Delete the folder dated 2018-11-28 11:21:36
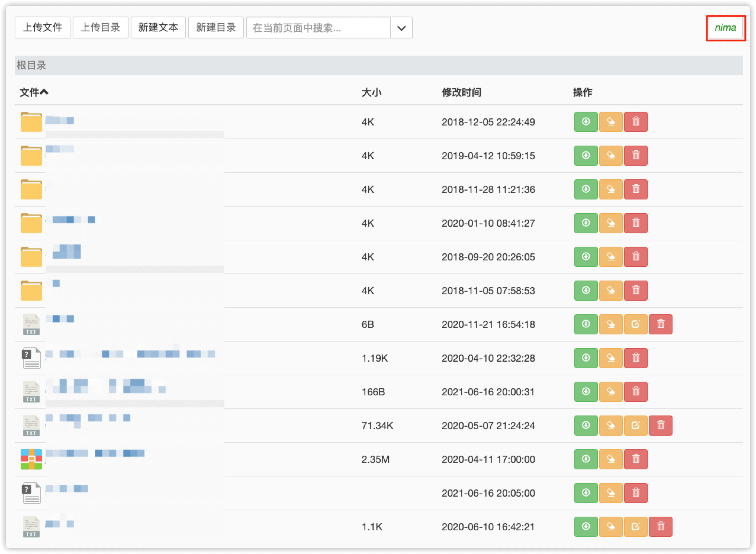The width and height of the screenshot is (756, 554). pyautogui.click(x=636, y=189)
